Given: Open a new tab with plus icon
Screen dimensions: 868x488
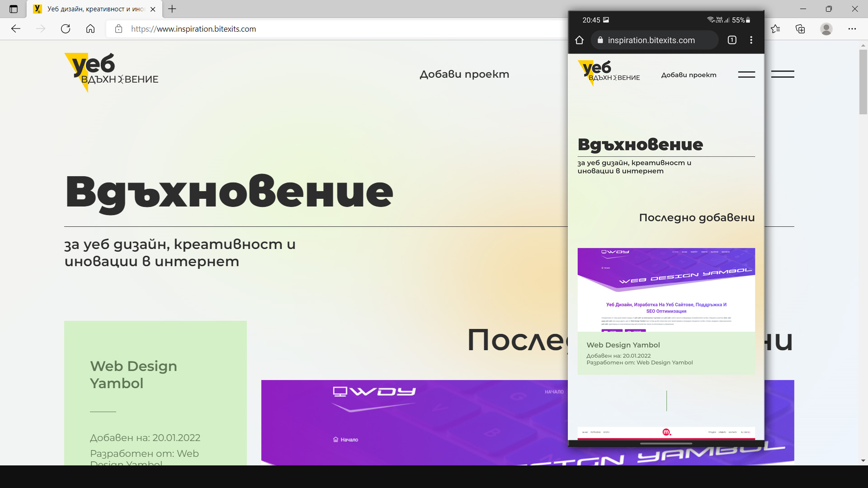Looking at the screenshot, I should [172, 9].
